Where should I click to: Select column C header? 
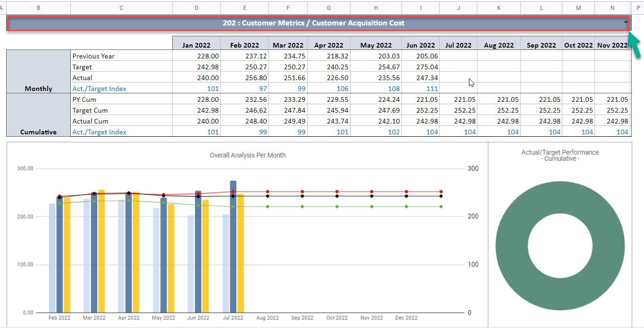tap(122, 8)
